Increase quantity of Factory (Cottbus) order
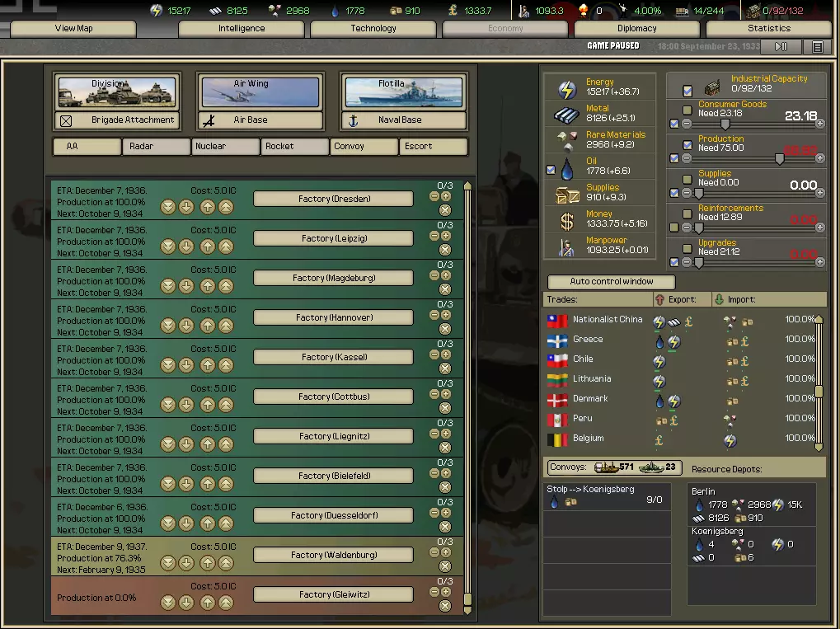 [x=446, y=394]
